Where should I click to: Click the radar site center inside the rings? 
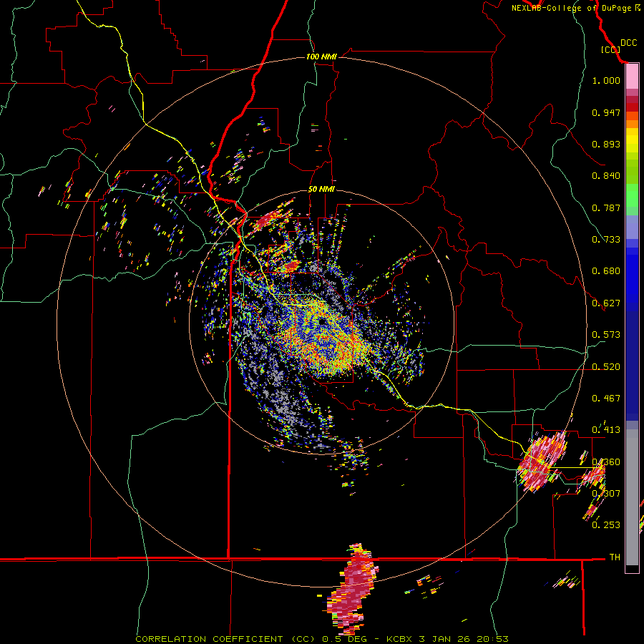click(x=322, y=323)
